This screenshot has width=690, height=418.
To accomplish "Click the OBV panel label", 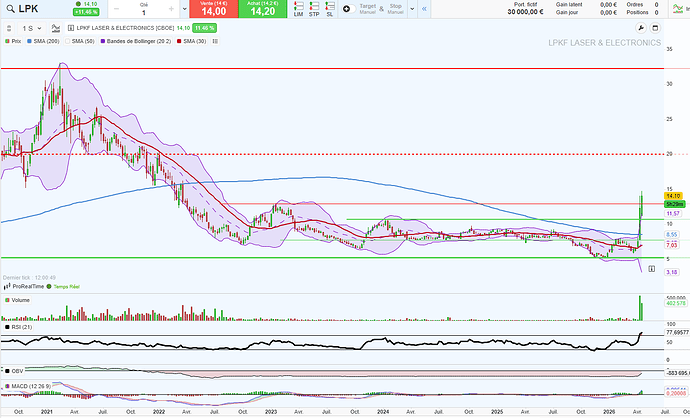I will (14, 371).
